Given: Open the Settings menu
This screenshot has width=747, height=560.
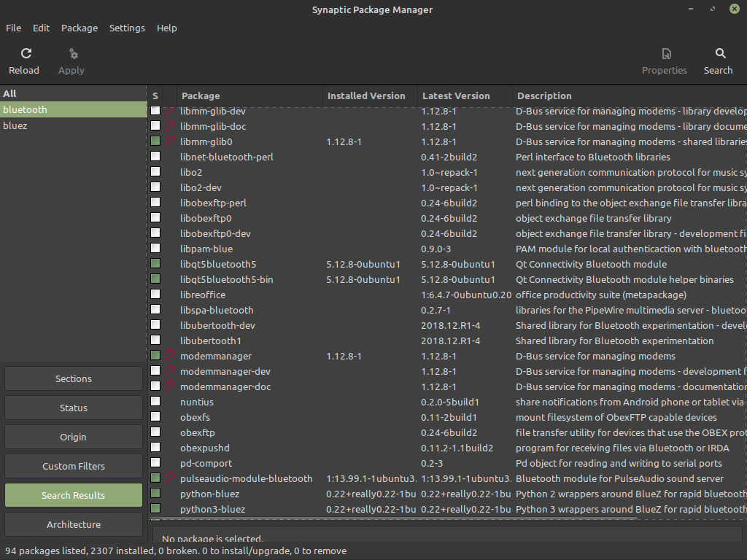Looking at the screenshot, I should pyautogui.click(x=127, y=28).
